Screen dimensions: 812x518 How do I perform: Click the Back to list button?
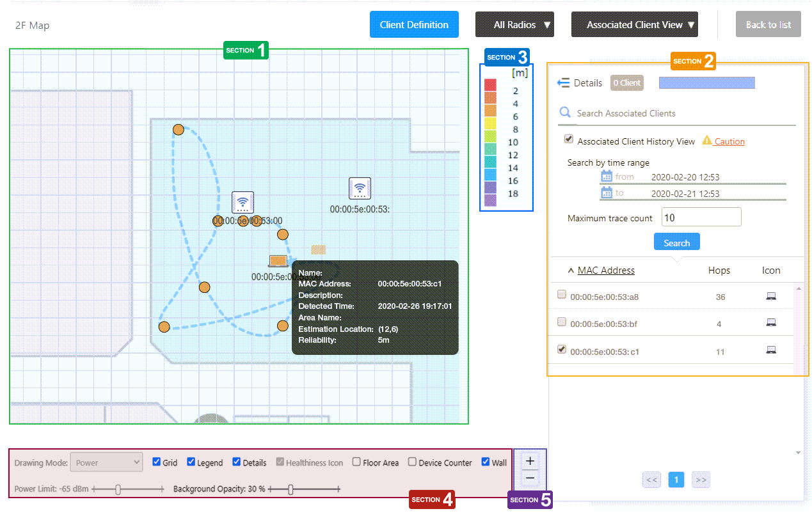pos(768,25)
